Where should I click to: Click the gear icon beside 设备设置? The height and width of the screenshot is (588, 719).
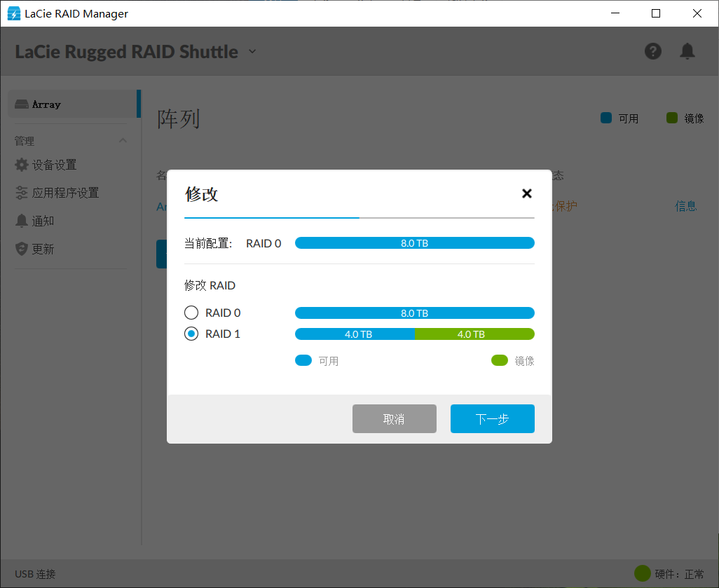click(22, 165)
